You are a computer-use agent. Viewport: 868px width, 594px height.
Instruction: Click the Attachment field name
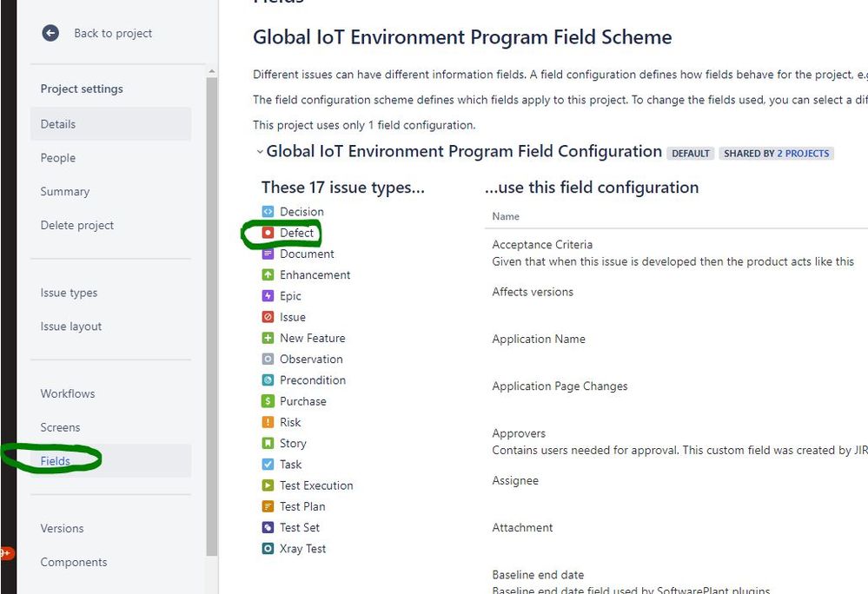[x=522, y=528]
